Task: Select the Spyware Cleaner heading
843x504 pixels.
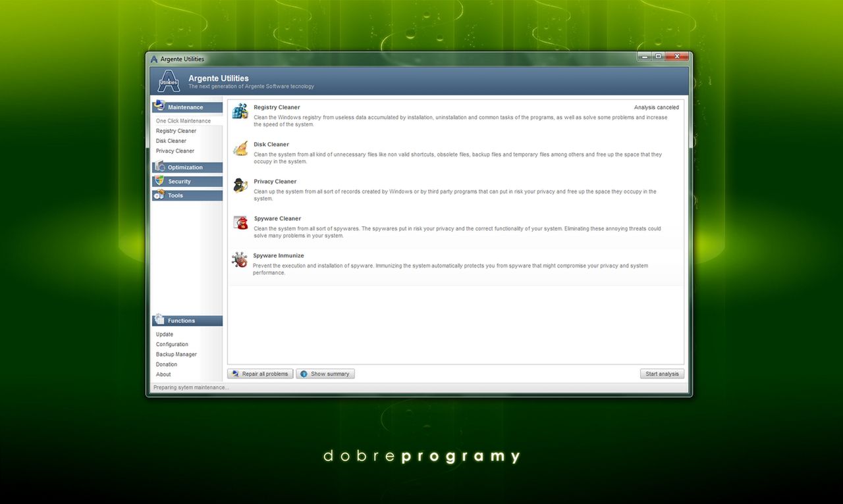Action: [x=277, y=218]
